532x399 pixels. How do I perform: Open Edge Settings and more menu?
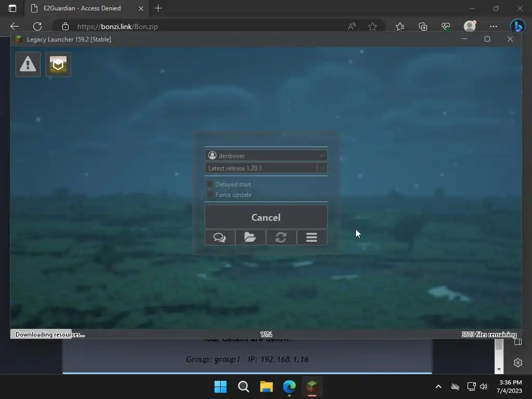494,26
